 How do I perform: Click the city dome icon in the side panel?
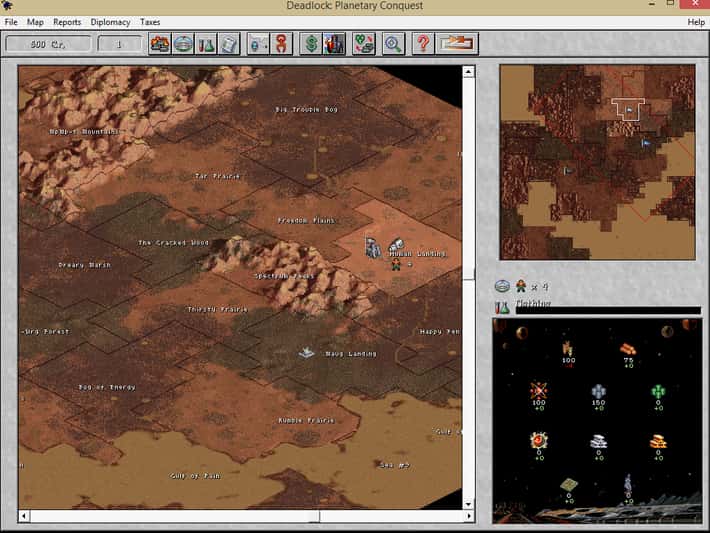[502, 286]
